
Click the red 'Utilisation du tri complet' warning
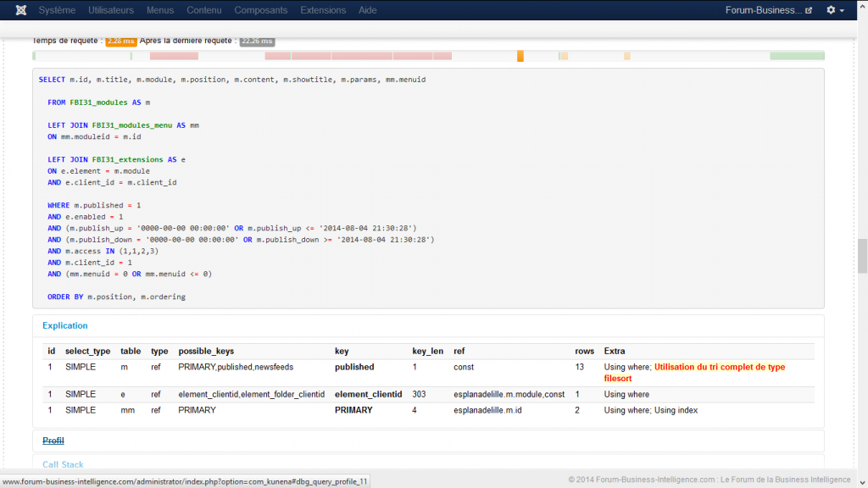point(694,373)
